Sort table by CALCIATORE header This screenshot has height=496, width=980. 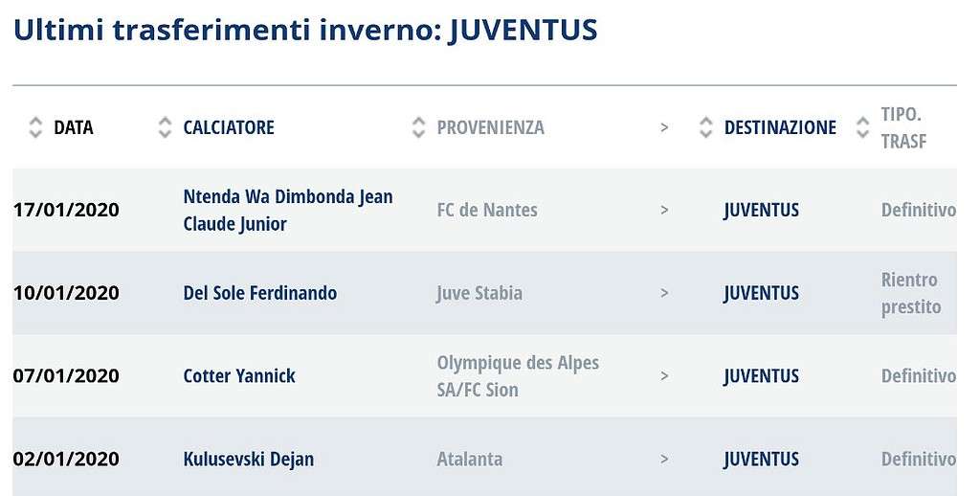[x=229, y=127]
